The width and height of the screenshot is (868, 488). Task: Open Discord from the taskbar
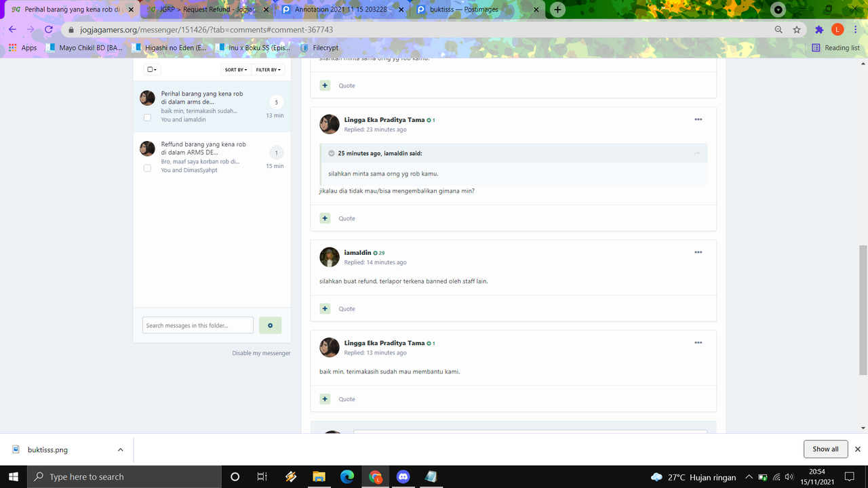403,477
